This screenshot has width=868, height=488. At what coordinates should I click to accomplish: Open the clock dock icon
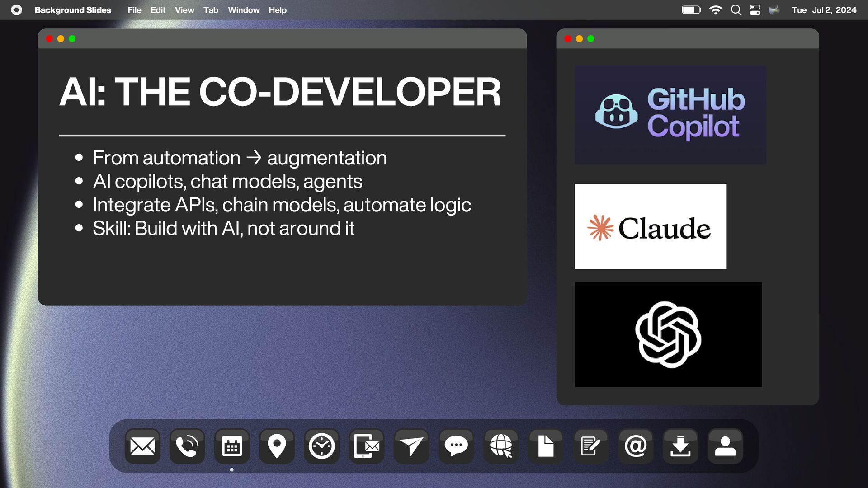click(321, 446)
